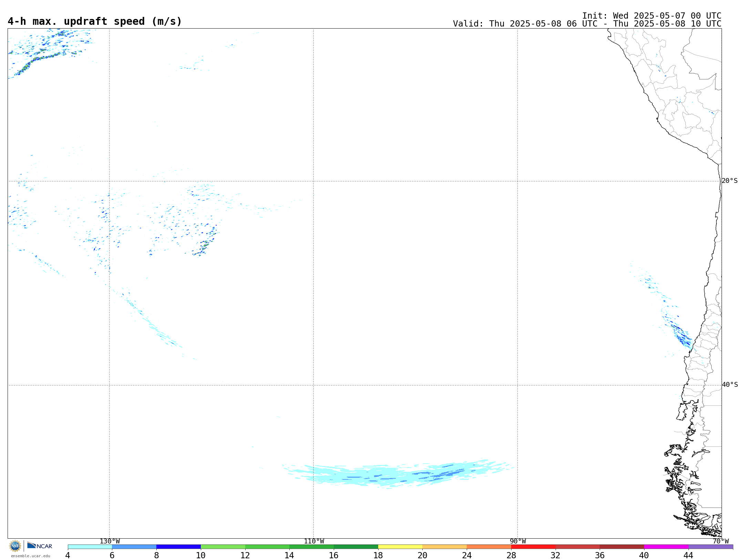Click the orange 24-28 colorbar segment
The image size is (744, 560).
click(x=489, y=547)
